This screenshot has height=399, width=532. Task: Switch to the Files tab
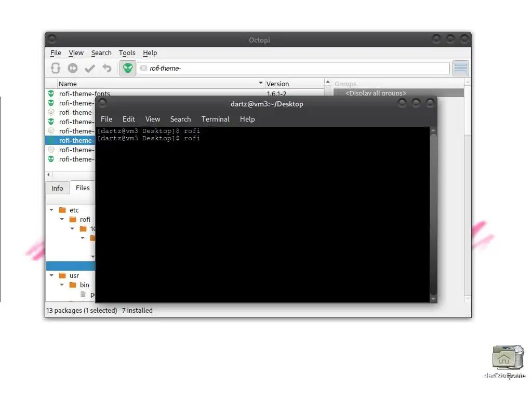point(83,188)
